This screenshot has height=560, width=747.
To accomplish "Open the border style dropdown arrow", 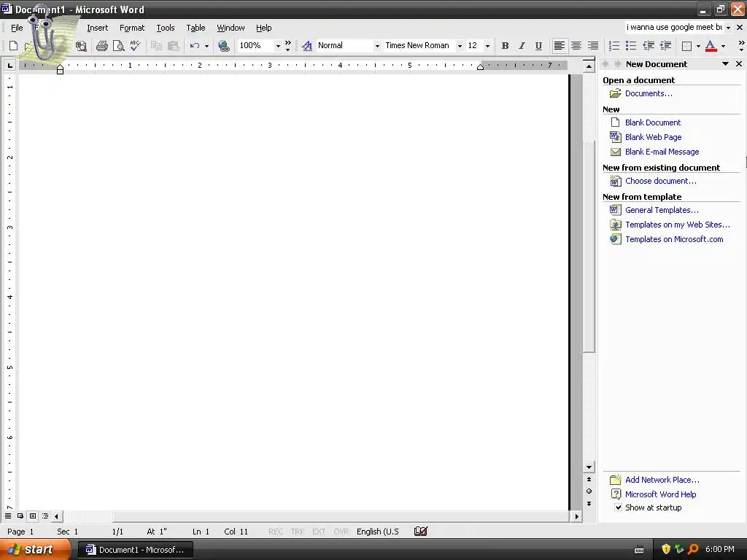I will point(698,46).
